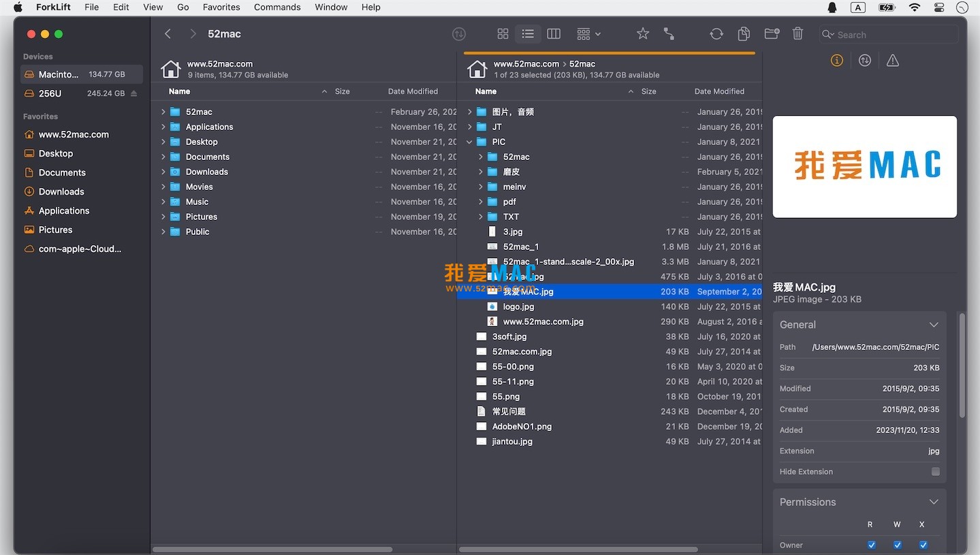Switch to list view mode
Screen dimensions: 980x555
(x=528, y=34)
